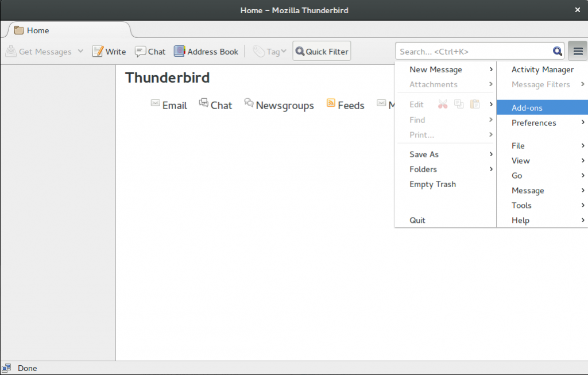Click the online status icon in status bar

coord(6,368)
